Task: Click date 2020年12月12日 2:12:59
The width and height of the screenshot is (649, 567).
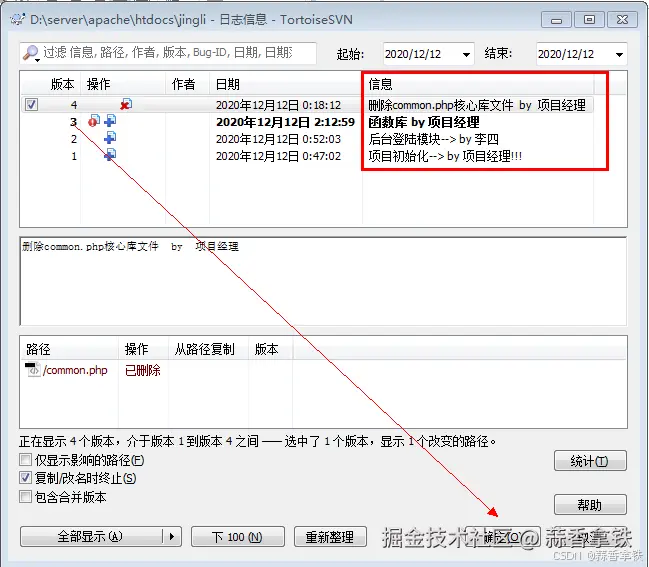Action: 285,122
